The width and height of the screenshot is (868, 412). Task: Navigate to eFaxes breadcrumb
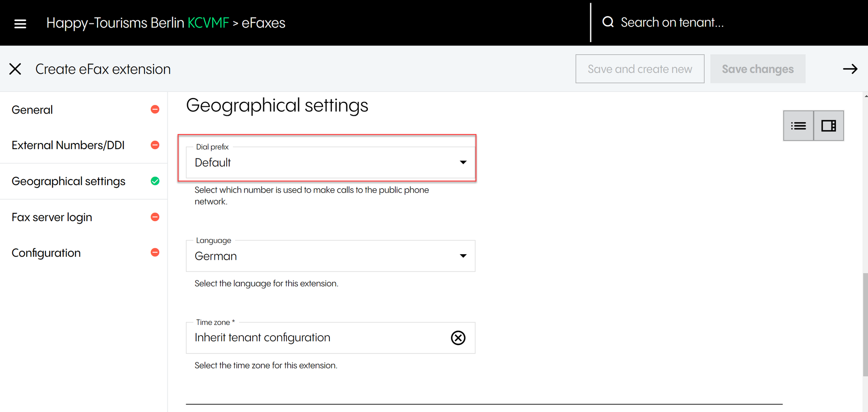click(x=263, y=23)
